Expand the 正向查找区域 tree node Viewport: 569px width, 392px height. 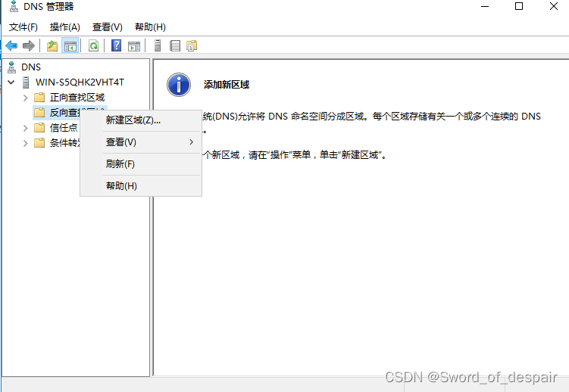pos(26,98)
